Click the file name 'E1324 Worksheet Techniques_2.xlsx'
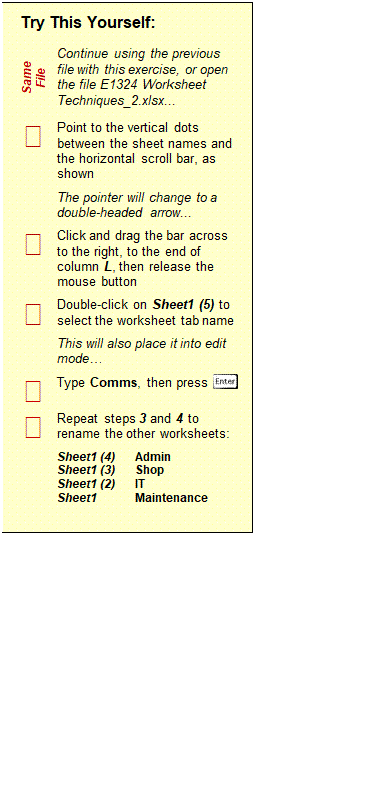Viewport: 381px width, 801px height. 133,92
